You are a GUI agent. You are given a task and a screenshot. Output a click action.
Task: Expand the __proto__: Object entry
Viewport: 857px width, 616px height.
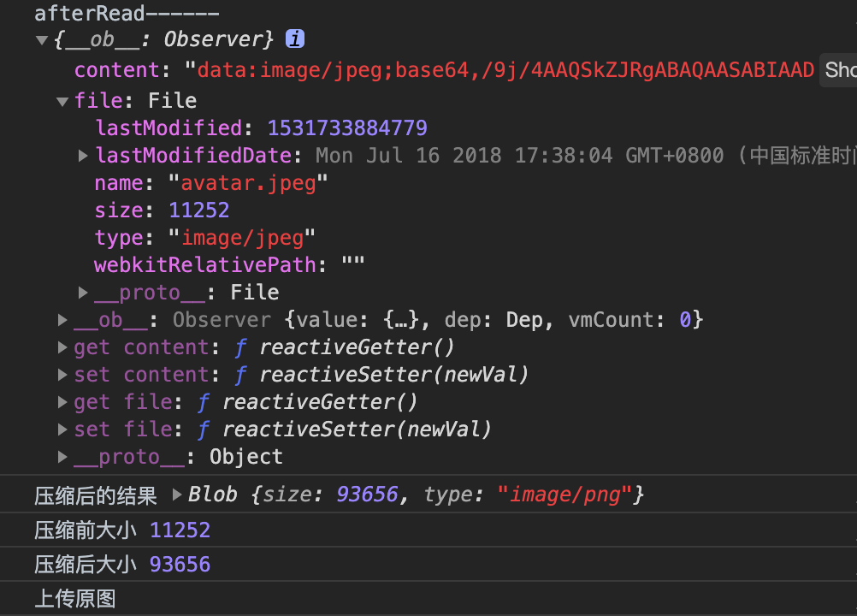pos(62,456)
